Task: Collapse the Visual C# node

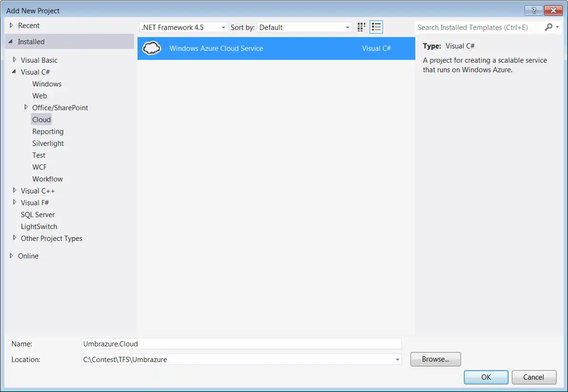Action: [x=14, y=72]
